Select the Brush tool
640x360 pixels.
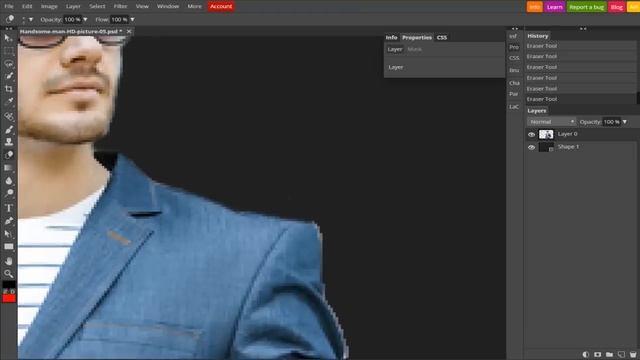8,130
